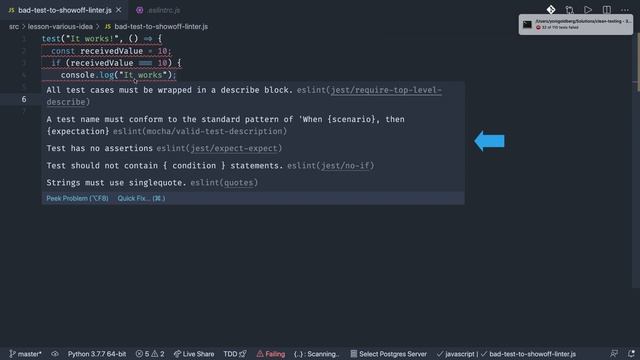Open the jest/no-if rule link
This screenshot has width=640, height=360.
pos(345,166)
